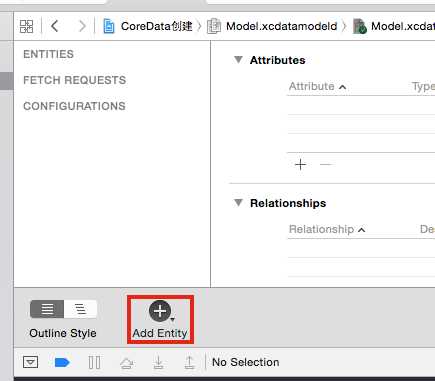
Task: Remove attribute with the minus button
Action: (326, 164)
